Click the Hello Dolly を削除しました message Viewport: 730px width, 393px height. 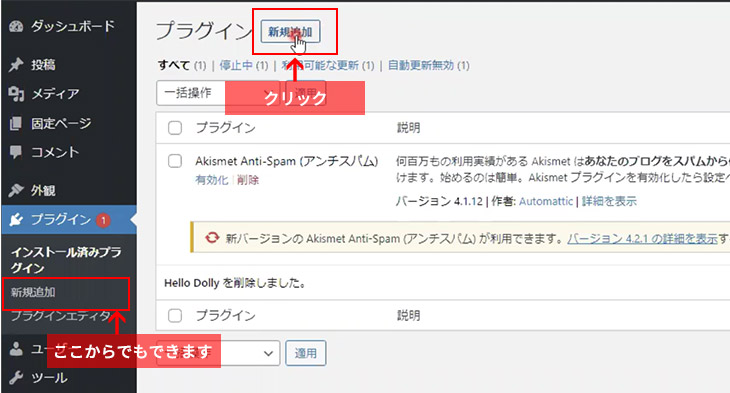click(x=235, y=283)
